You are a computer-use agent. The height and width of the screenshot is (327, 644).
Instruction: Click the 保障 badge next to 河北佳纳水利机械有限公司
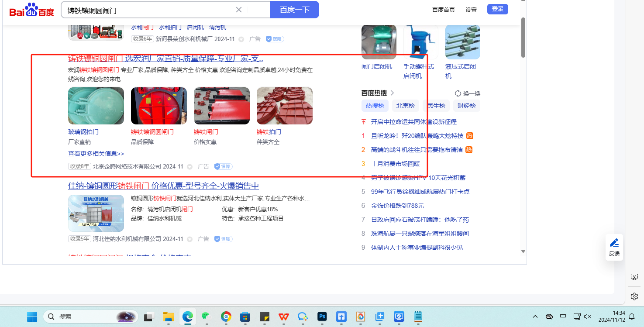click(x=223, y=239)
